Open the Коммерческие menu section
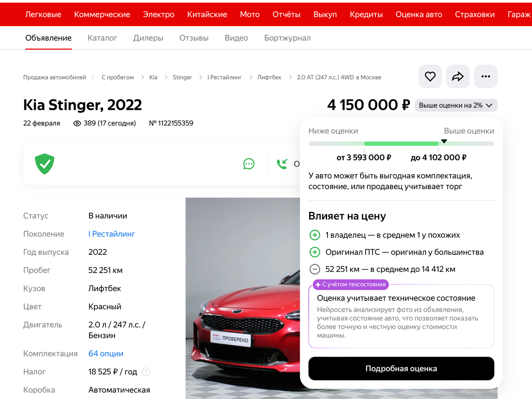The width and height of the screenshot is (532, 399). pos(102,15)
